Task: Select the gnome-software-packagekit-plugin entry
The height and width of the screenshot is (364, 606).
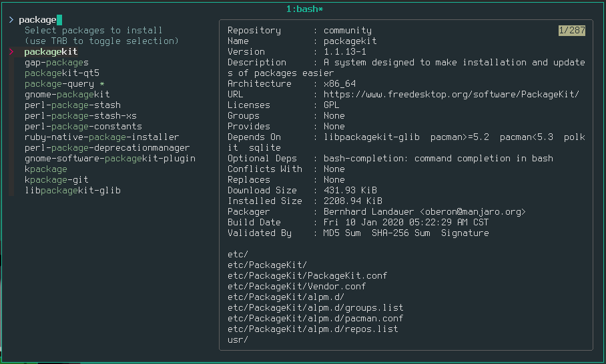Action: pos(109,159)
